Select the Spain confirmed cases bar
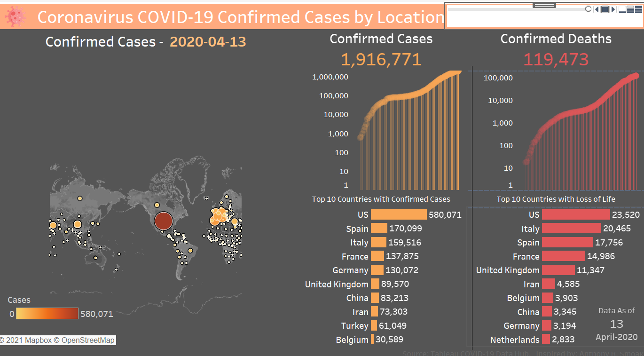 coord(379,229)
